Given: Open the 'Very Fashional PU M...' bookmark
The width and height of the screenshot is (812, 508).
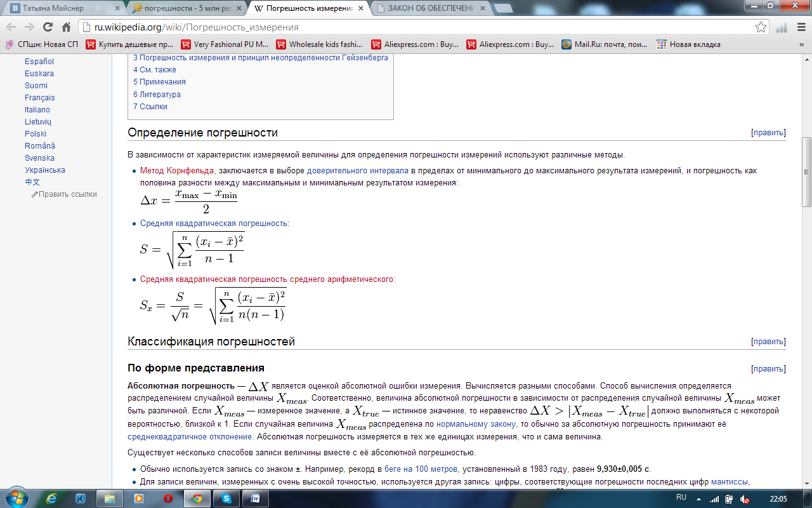Looking at the screenshot, I should coord(225,44).
